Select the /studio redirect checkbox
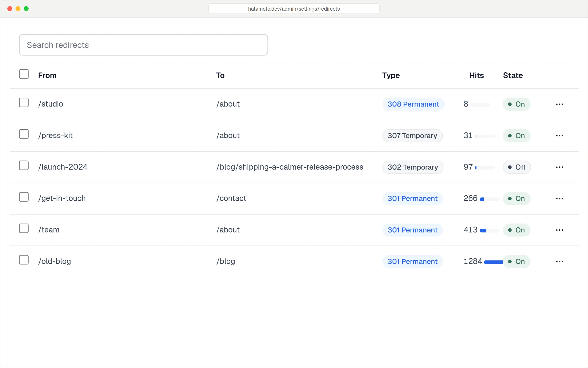The width and height of the screenshot is (588, 368). (x=24, y=102)
